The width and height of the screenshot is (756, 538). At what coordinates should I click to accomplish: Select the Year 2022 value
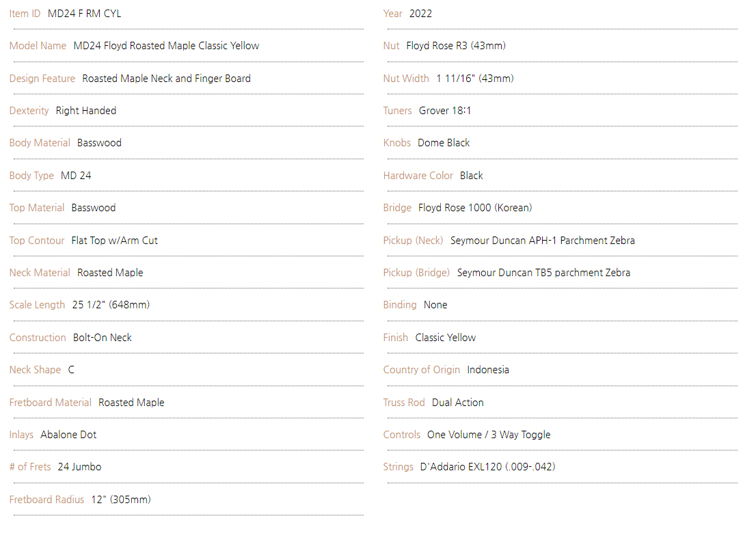tap(420, 14)
